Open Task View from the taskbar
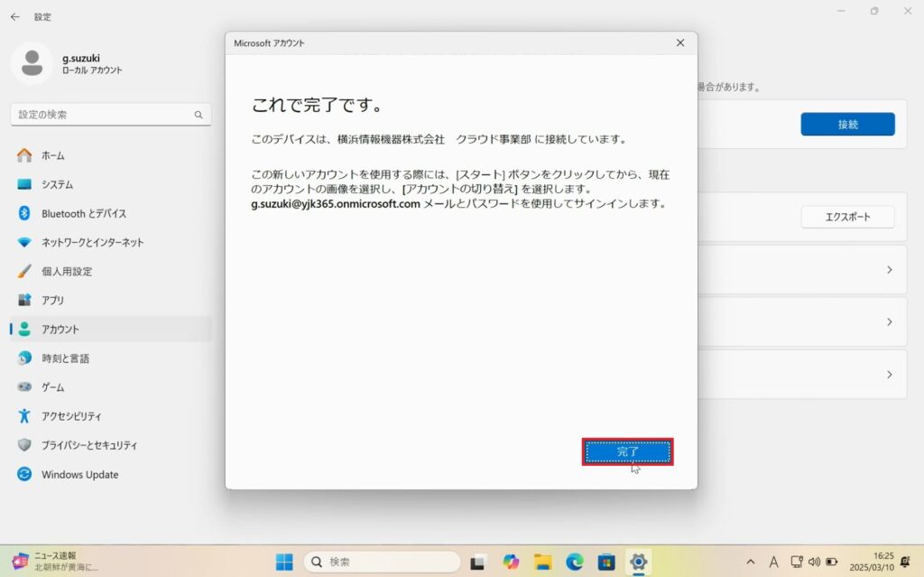Screen dimensions: 924x577 point(477,563)
